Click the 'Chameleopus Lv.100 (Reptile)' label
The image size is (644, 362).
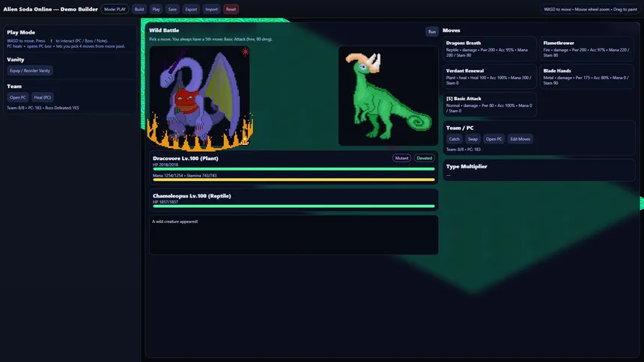coord(192,196)
